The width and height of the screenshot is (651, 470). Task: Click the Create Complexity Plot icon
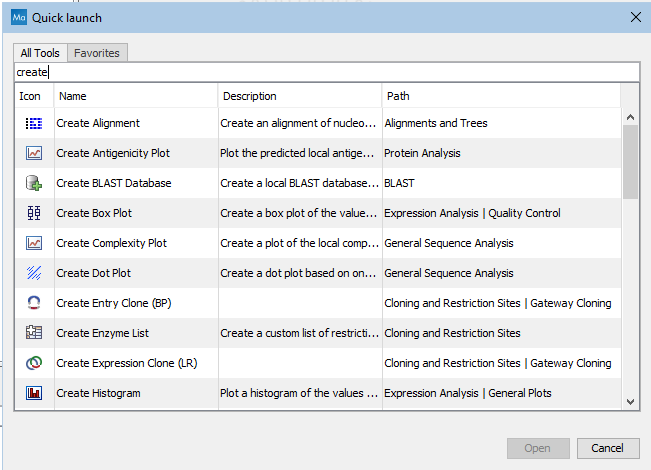point(34,243)
